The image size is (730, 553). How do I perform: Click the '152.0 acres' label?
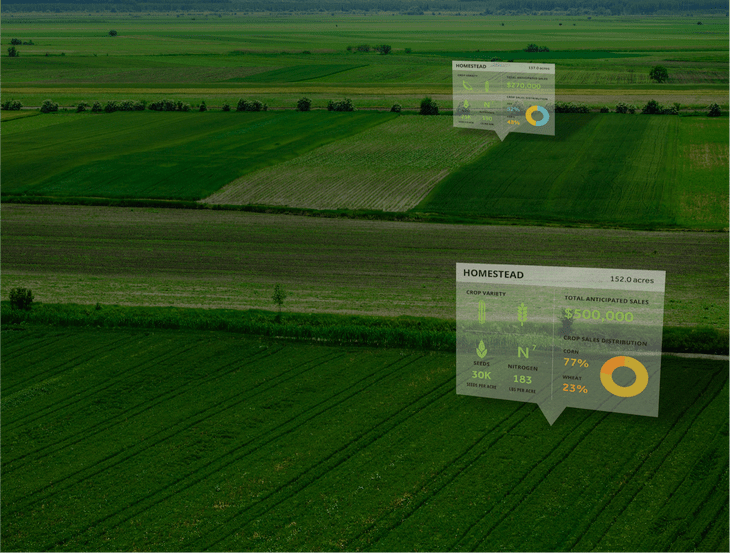632,279
